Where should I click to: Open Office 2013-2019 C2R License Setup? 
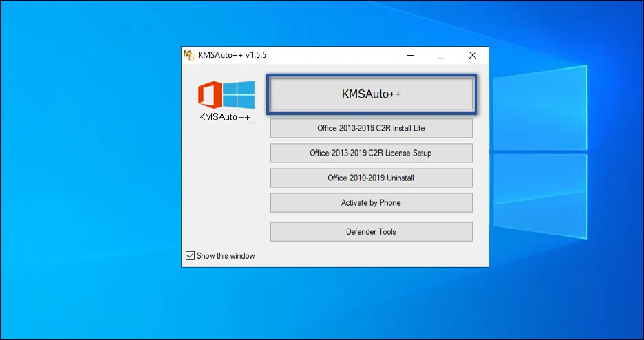[371, 153]
